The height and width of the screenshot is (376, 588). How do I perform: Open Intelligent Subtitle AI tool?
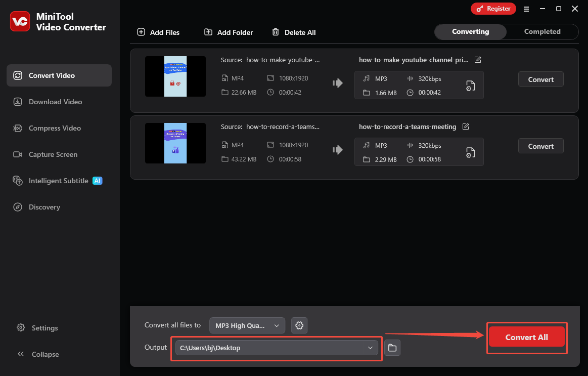[x=59, y=180]
